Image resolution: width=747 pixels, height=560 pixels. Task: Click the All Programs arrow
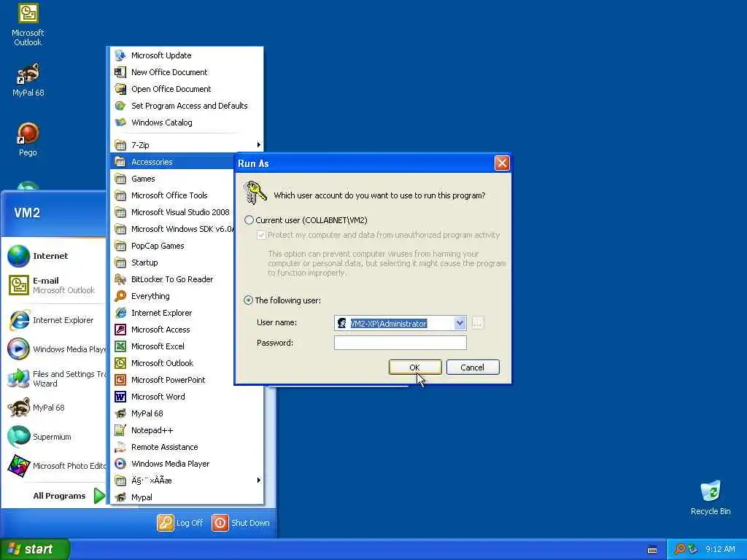(99, 496)
